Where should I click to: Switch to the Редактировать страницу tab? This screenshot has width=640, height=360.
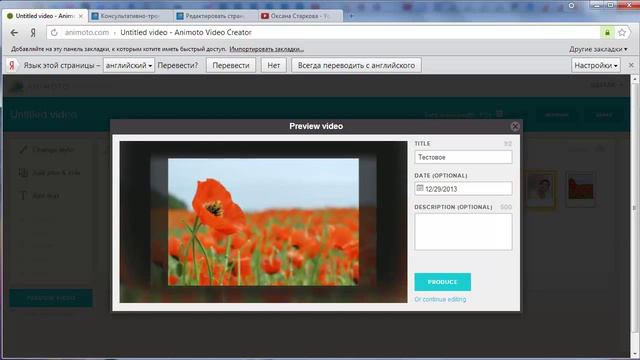coord(214,16)
